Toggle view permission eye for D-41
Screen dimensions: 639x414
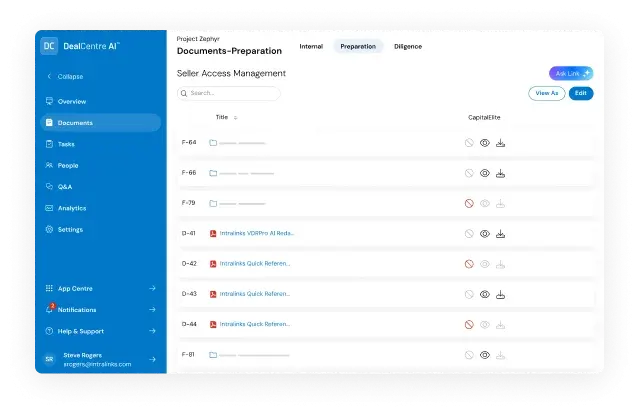[484, 233]
